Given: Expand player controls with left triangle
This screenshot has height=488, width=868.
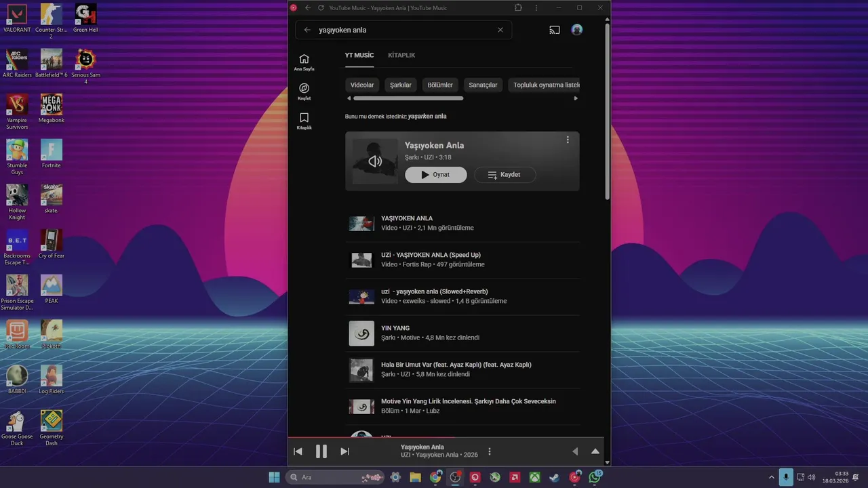Looking at the screenshot, I should point(575,451).
